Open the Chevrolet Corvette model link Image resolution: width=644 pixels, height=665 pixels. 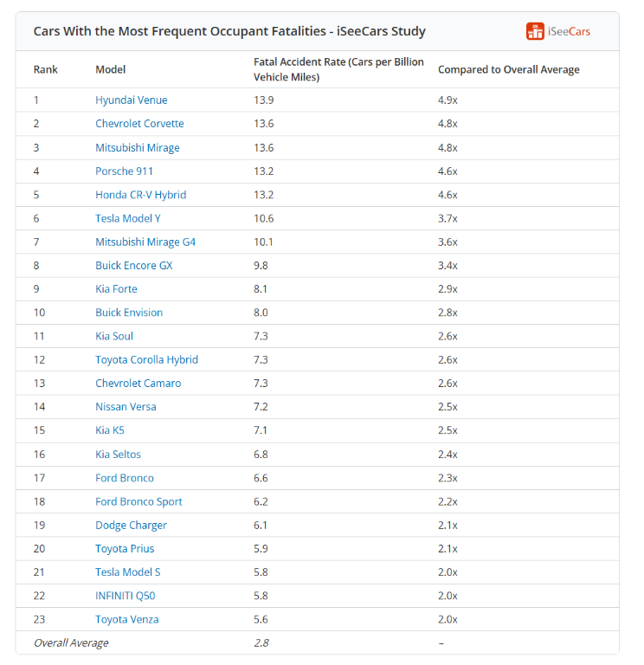click(139, 124)
